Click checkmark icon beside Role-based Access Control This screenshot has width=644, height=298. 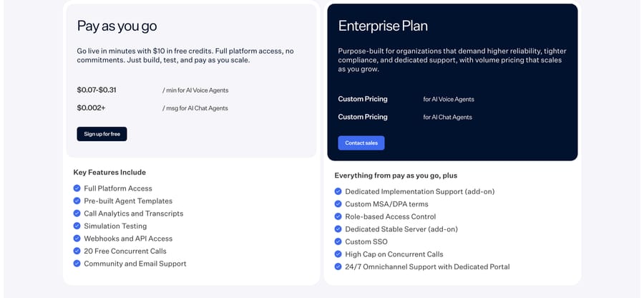(338, 216)
